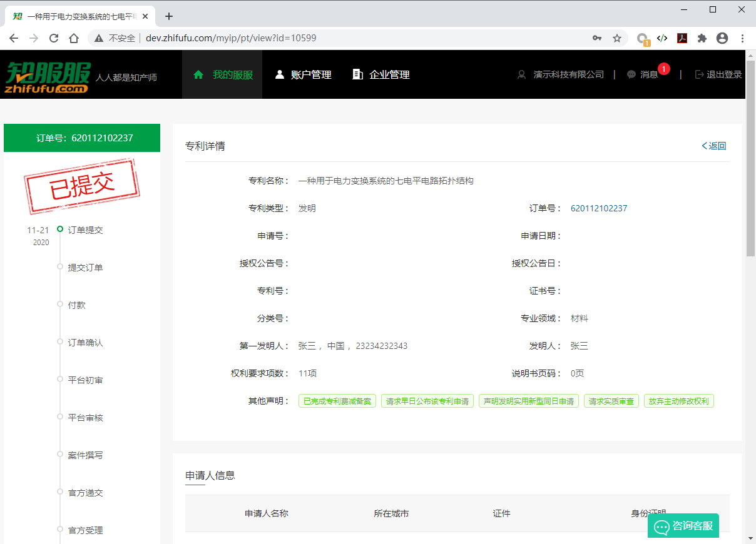Screen dimensions: 756x544
Task: Click browser reload page icon
Action: pyautogui.click(x=54, y=38)
